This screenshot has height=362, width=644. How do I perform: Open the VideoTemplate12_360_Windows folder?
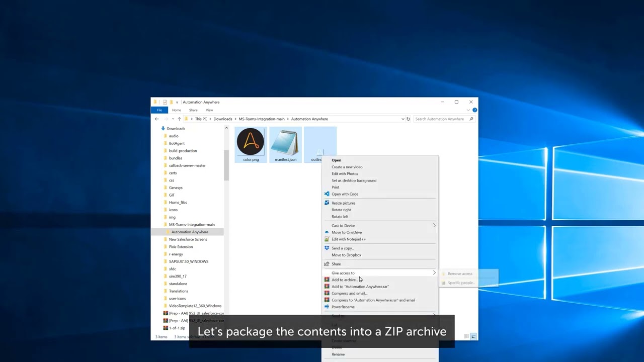tap(195, 306)
